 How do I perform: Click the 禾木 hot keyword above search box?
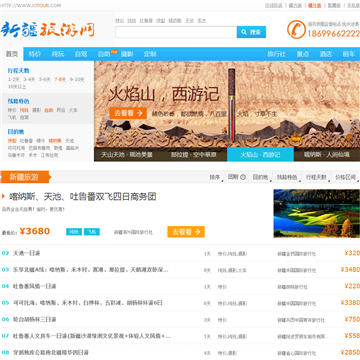coord(202,21)
